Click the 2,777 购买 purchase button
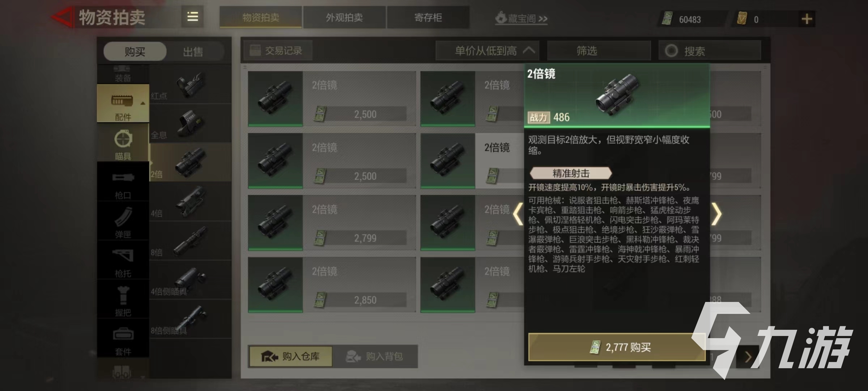868x391 pixels. (617, 347)
